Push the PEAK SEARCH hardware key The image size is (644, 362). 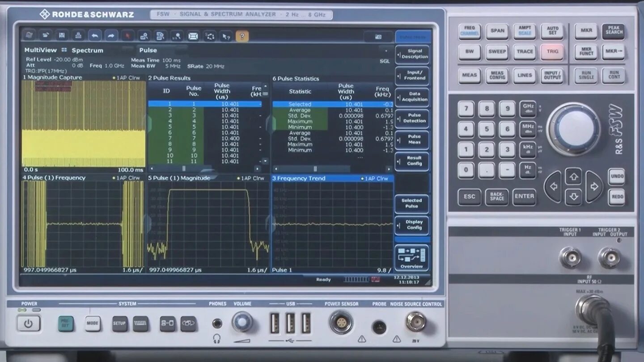pos(614,30)
